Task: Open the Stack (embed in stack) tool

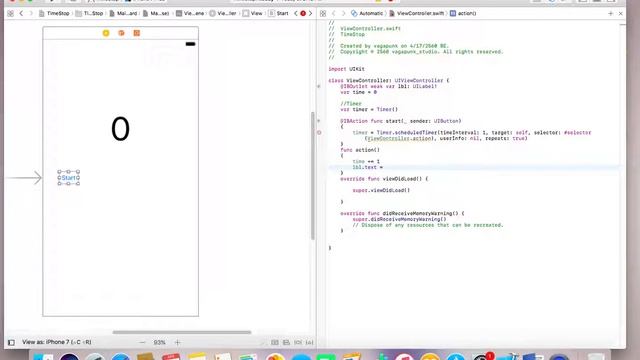Action: (x=275, y=342)
